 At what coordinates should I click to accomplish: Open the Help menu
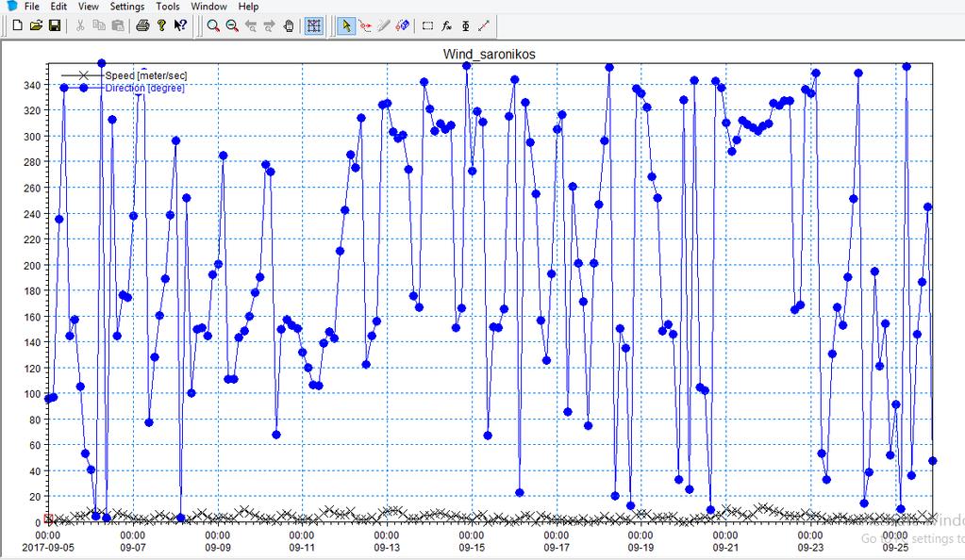tap(248, 7)
